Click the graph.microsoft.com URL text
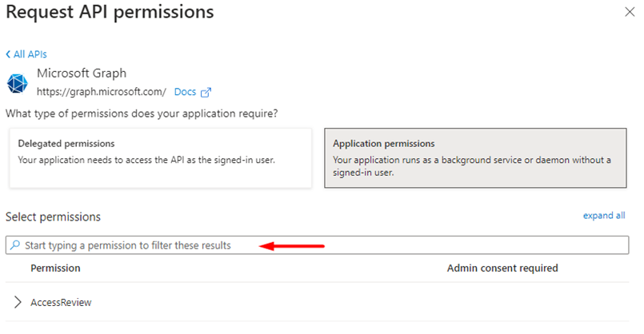644x334 pixels. tap(102, 92)
